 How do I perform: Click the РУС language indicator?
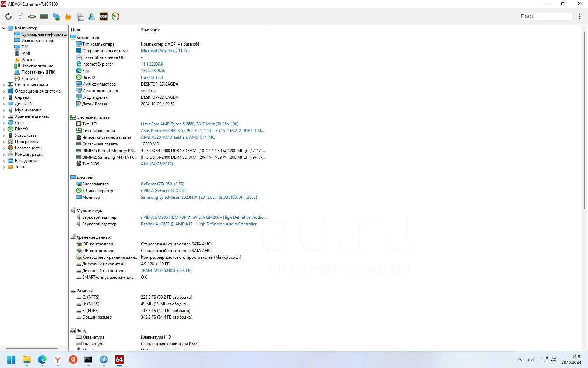coord(532,360)
